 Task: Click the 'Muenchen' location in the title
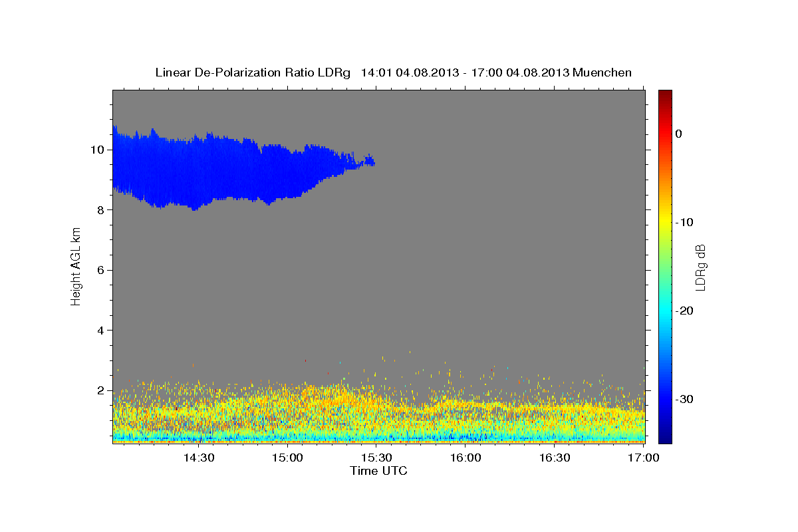point(602,72)
